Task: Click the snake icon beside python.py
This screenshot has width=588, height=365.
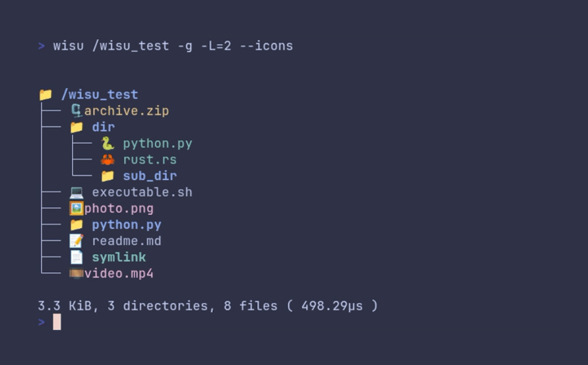Action: click(107, 144)
